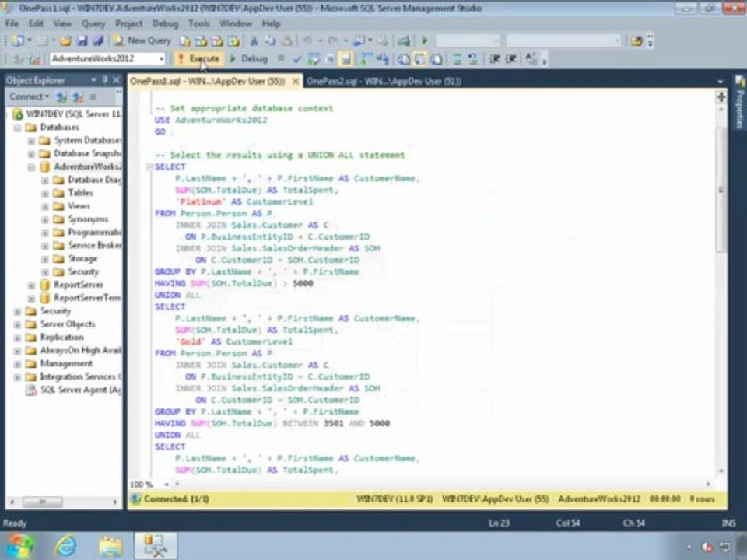Click Disconnect icon in Object Explorer toolbar
Screen dimensions: 747x560
[78, 97]
